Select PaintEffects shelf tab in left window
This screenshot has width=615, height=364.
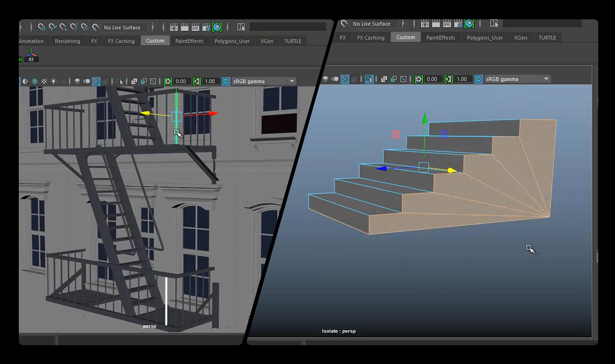[189, 41]
